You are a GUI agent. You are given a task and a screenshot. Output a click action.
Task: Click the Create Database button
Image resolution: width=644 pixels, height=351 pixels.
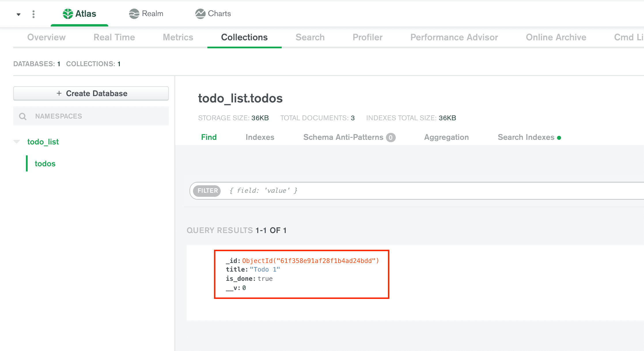tap(91, 94)
